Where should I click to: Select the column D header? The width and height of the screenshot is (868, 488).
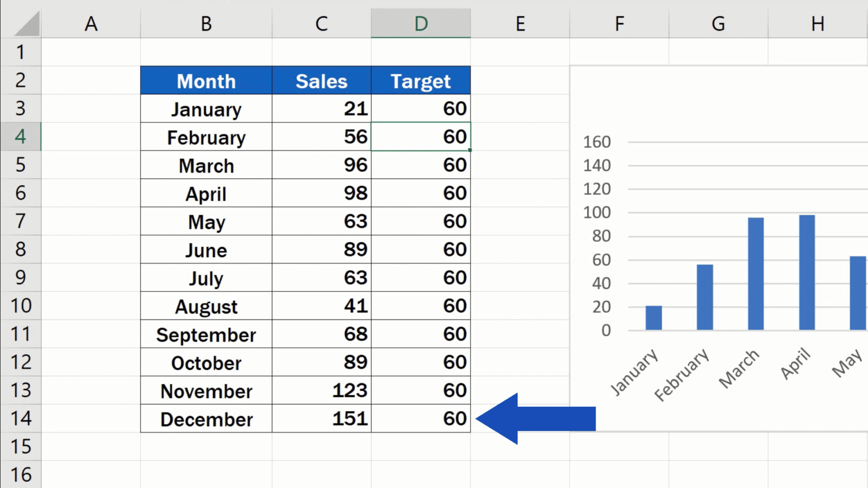pyautogui.click(x=420, y=23)
